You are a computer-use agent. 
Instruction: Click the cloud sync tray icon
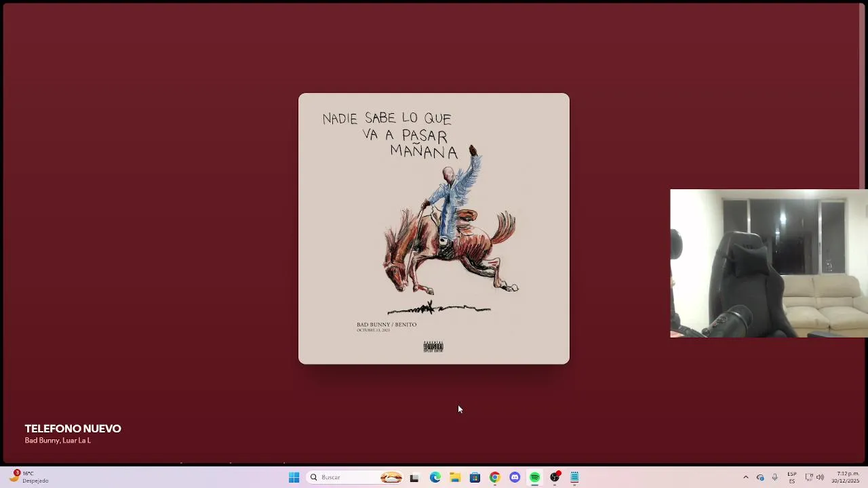760,477
